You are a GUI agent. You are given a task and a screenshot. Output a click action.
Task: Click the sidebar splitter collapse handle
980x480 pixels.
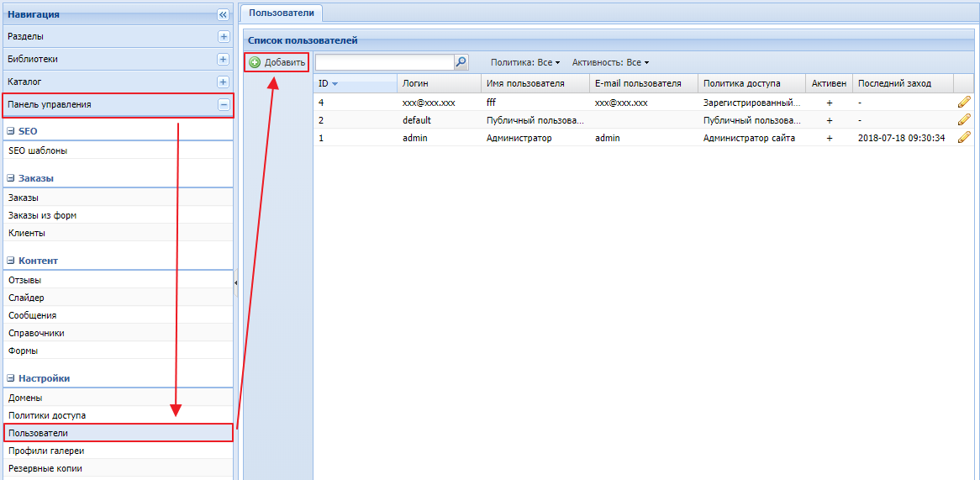point(236,282)
